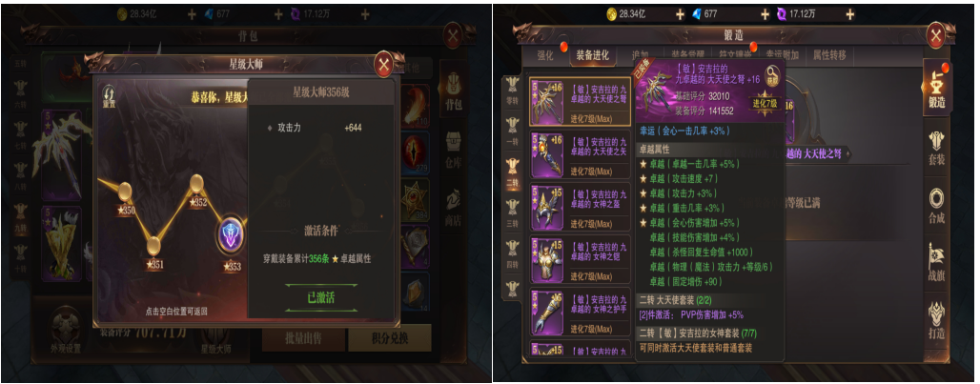Open the 打造 crafting sidebar icon

[936, 321]
